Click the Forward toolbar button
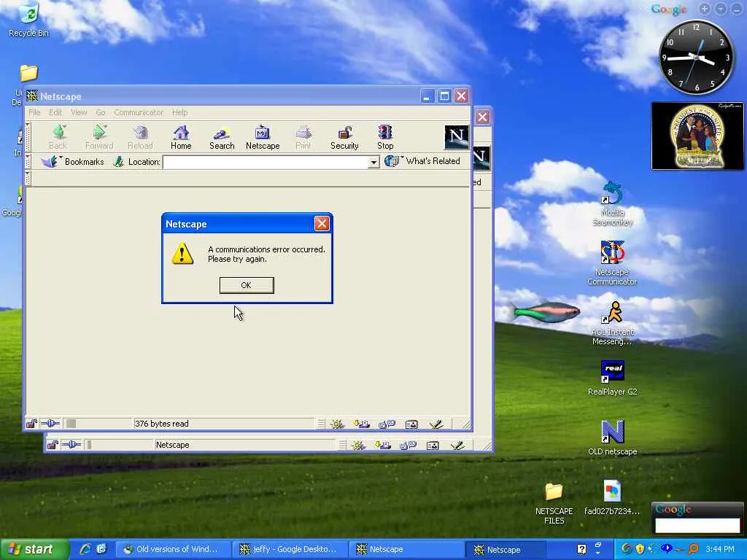 coord(99,137)
